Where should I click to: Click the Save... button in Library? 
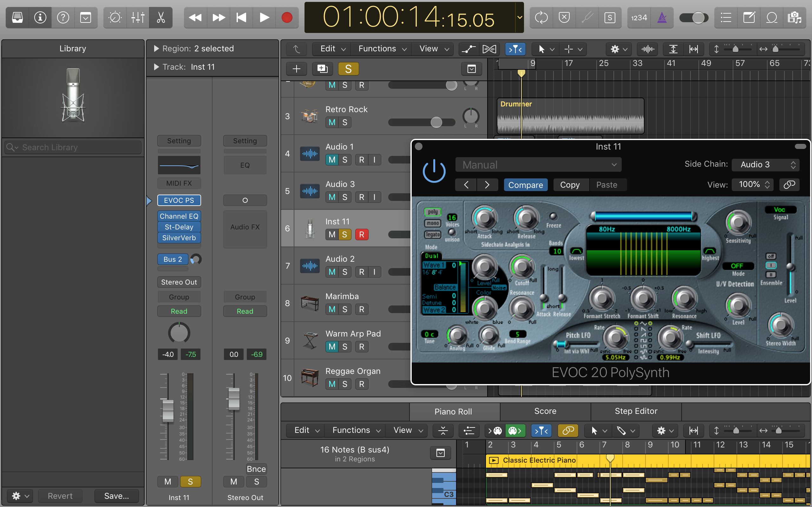[x=116, y=496]
